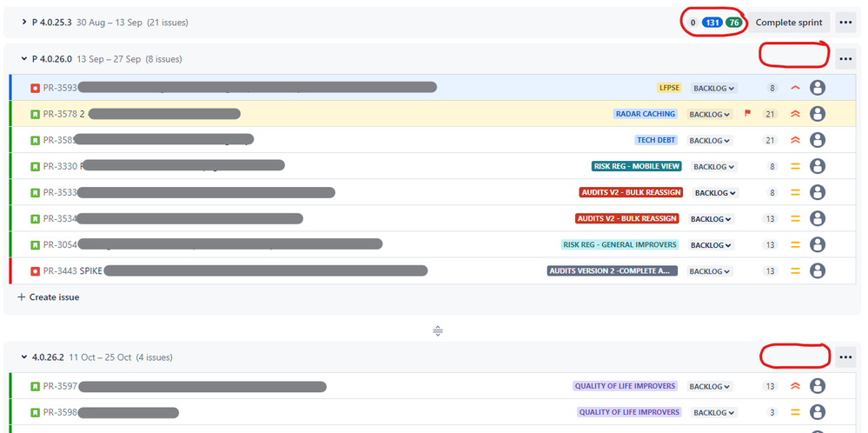Open issue key PR-3593
The height and width of the screenshot is (433, 868).
click(x=60, y=88)
